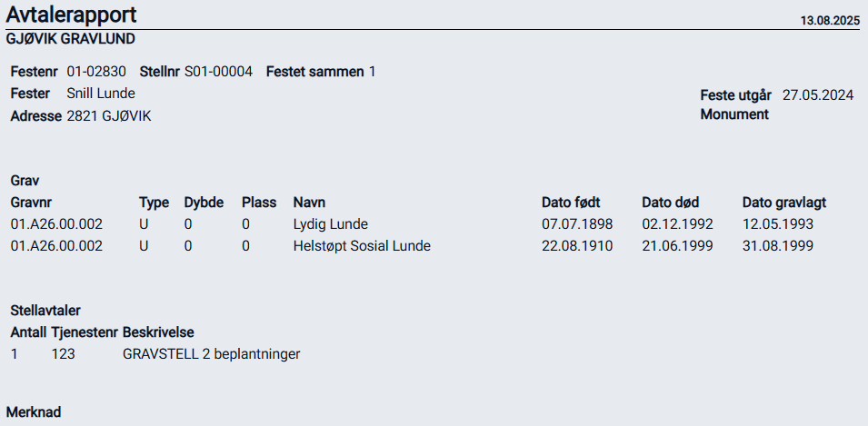Click the Navn column header
Image resolution: width=868 pixels, height=426 pixels.
click(309, 202)
